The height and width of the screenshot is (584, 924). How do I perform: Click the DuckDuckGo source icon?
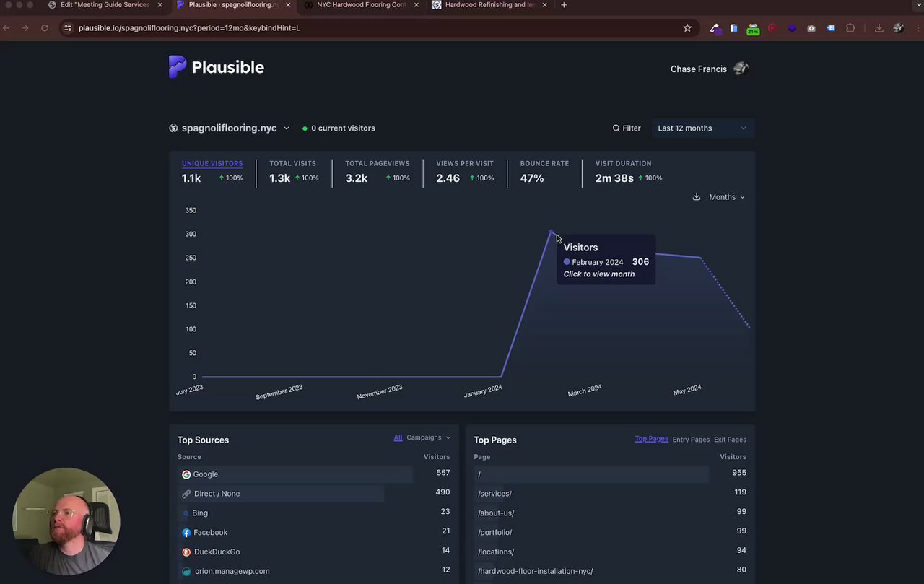coord(186,552)
